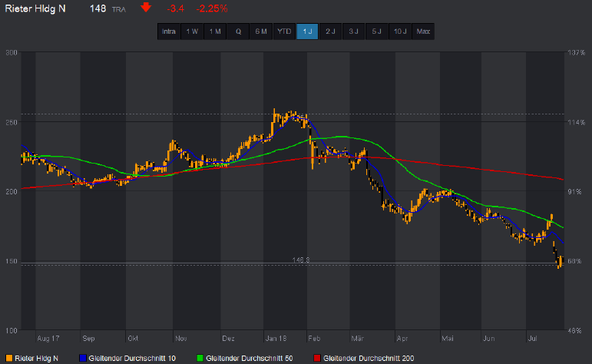Click the TRA label next to price
The width and height of the screenshot is (592, 364).
[118, 9]
